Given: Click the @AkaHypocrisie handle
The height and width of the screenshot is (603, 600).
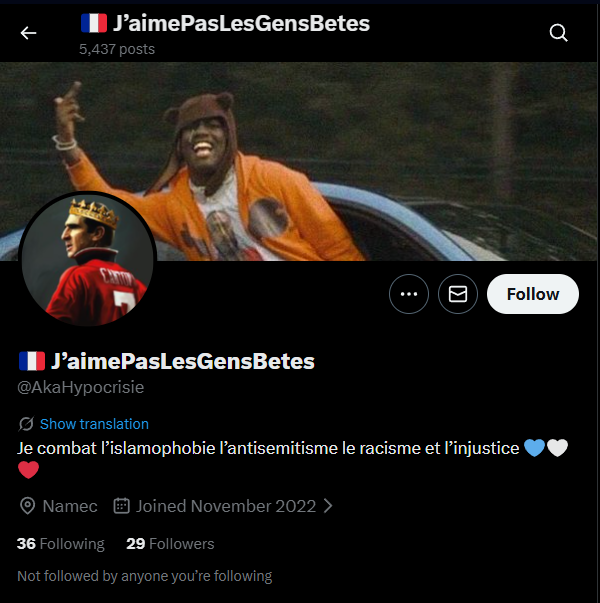Looking at the screenshot, I should [81, 387].
